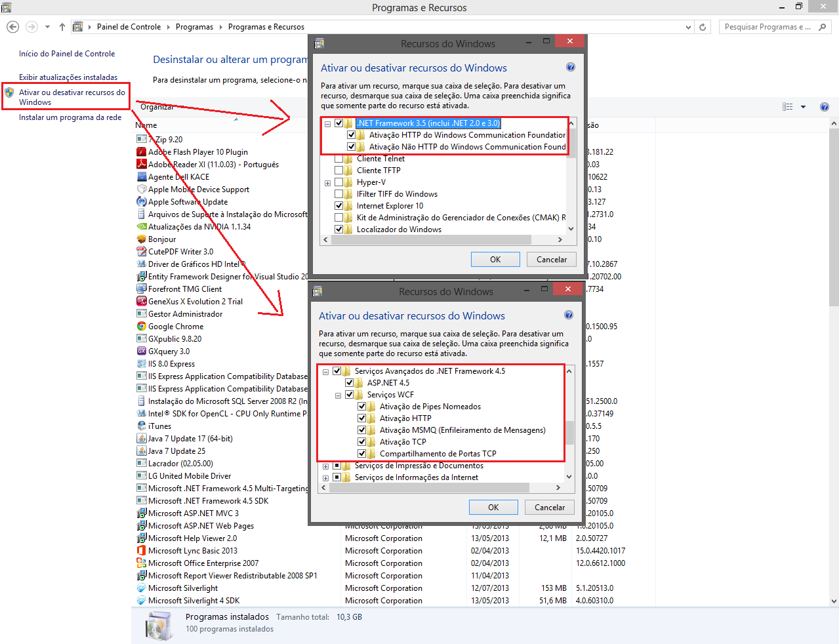Click the CutePDF Writer 3.0 icon
This screenshot has width=839, height=644.
(141, 251)
